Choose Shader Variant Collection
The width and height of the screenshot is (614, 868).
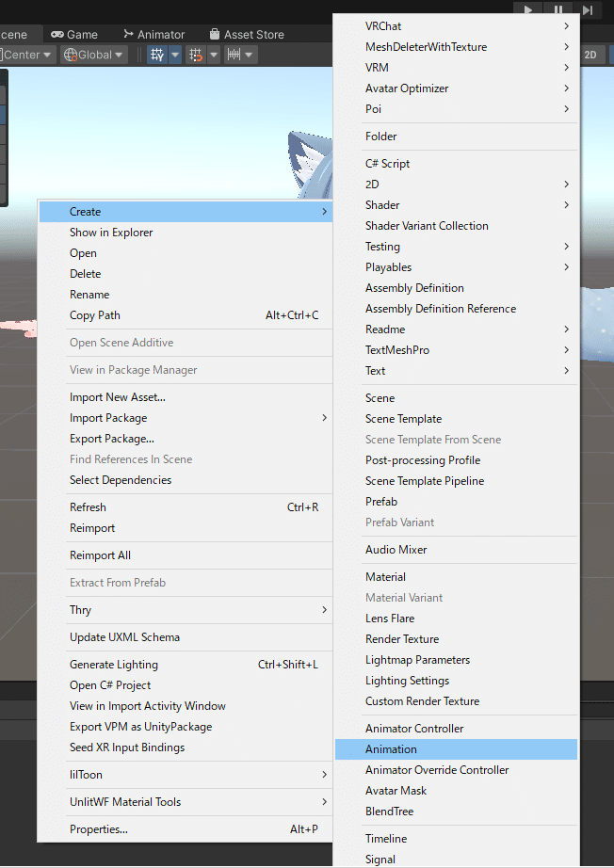[x=456, y=226]
